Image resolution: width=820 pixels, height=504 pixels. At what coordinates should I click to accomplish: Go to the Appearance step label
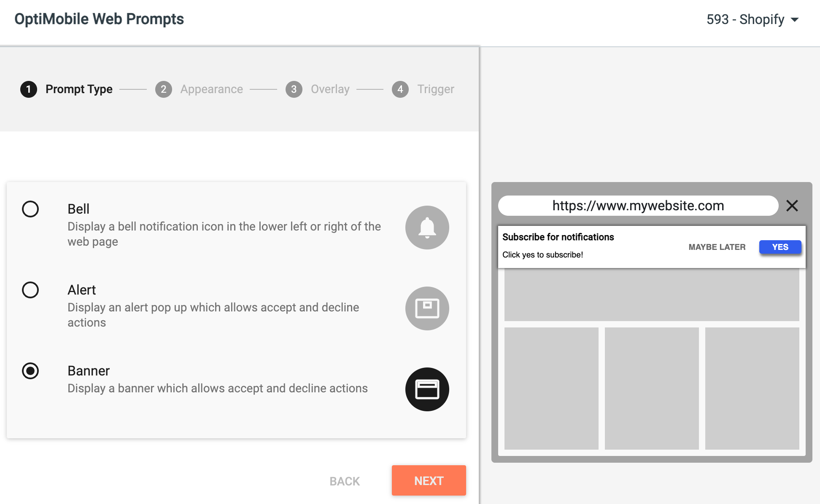212,89
